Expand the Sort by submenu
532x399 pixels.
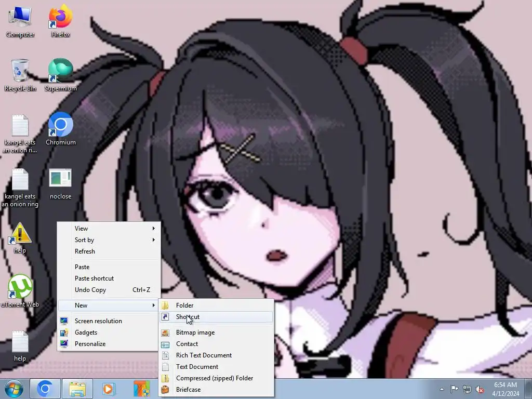click(x=109, y=240)
